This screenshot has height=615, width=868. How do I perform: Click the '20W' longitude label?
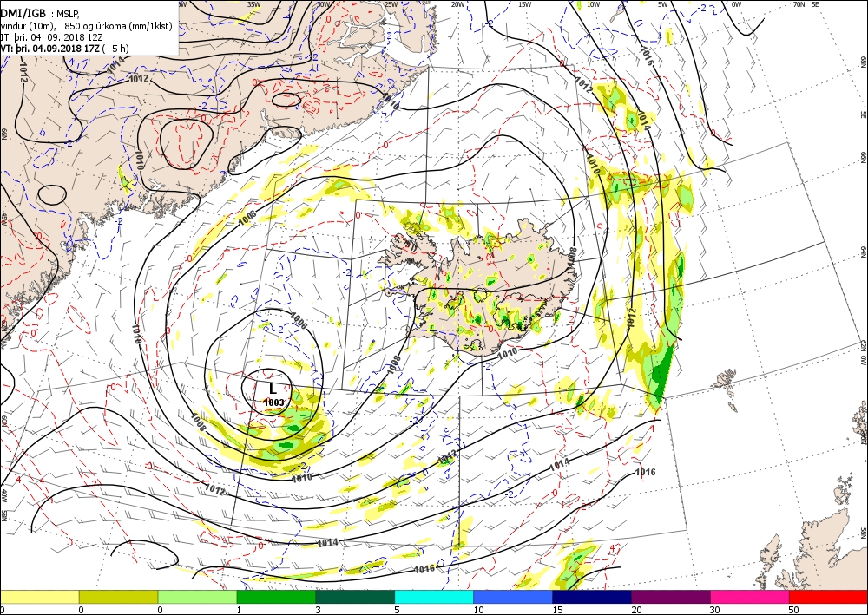point(457,4)
